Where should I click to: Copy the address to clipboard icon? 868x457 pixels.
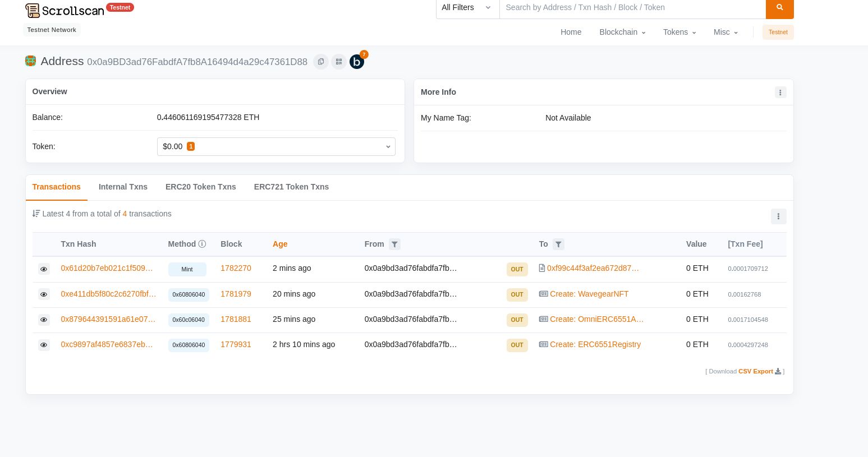pyautogui.click(x=321, y=62)
